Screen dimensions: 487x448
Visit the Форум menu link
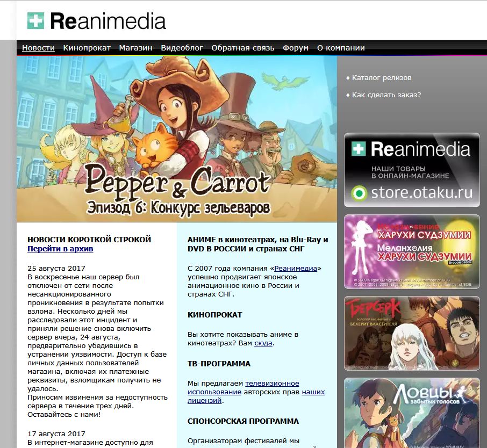click(296, 48)
